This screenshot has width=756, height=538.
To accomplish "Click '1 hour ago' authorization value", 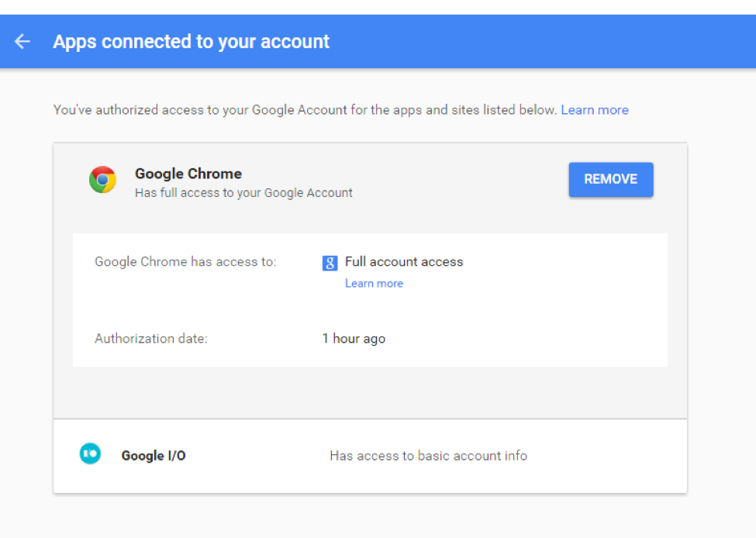I will pos(354,339).
